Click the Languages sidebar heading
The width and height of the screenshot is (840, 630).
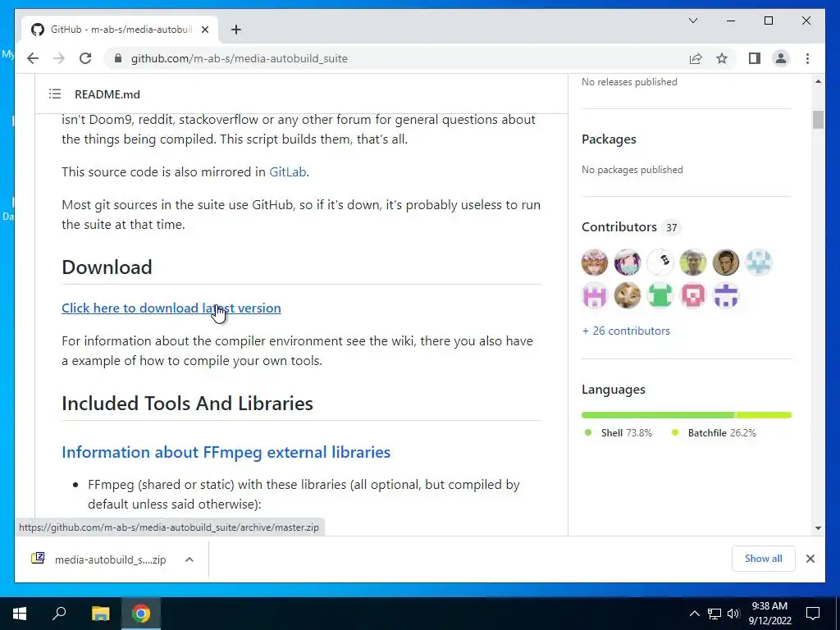pyautogui.click(x=614, y=390)
